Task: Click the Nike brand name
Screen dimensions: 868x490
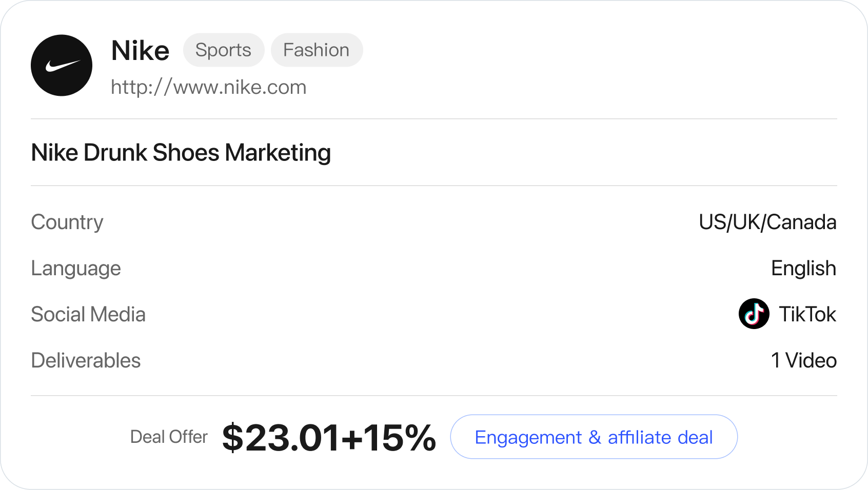Action: 140,51
